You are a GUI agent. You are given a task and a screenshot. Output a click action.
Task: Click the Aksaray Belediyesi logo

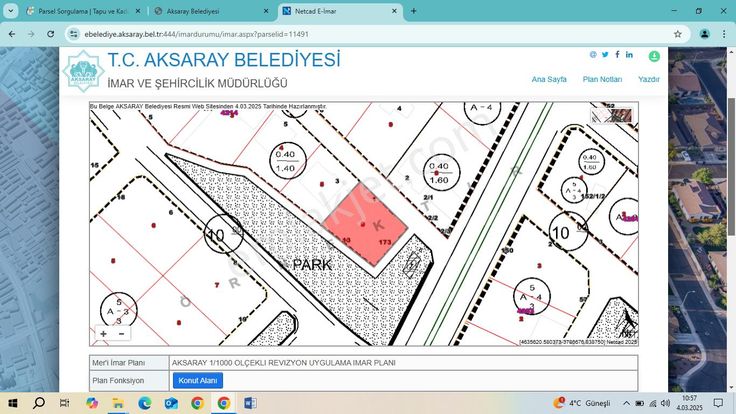(84, 71)
